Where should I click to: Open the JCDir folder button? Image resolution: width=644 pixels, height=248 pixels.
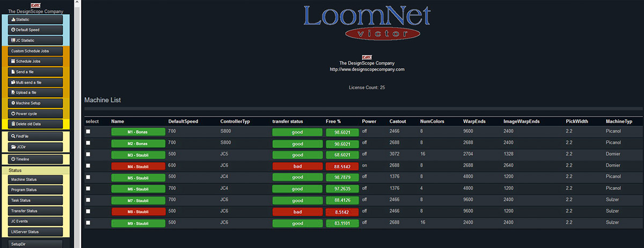(x=35, y=147)
